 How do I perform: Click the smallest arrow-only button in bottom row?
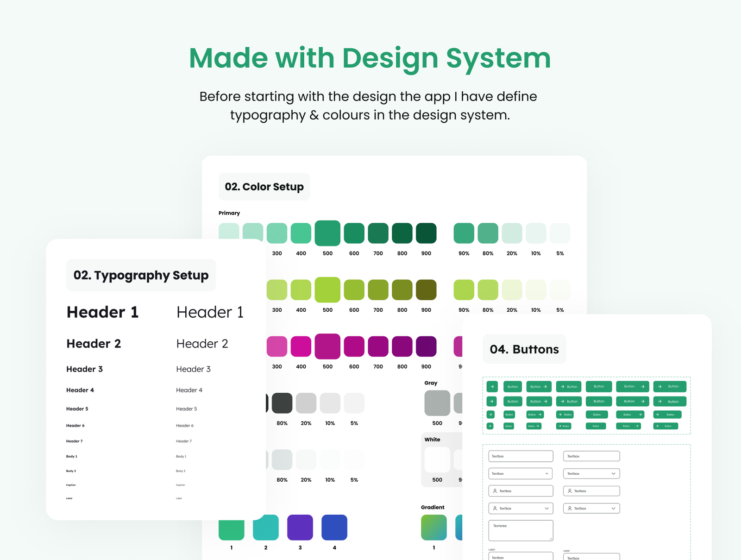[x=490, y=426]
